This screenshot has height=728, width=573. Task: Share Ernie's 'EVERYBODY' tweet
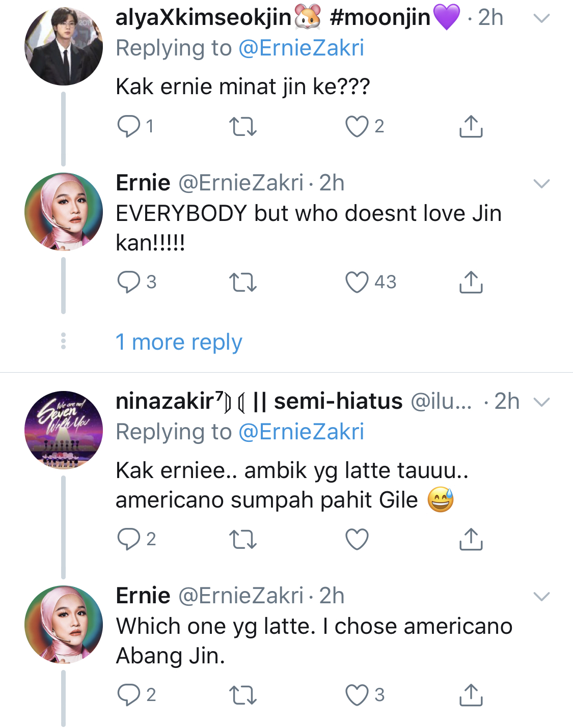(471, 282)
